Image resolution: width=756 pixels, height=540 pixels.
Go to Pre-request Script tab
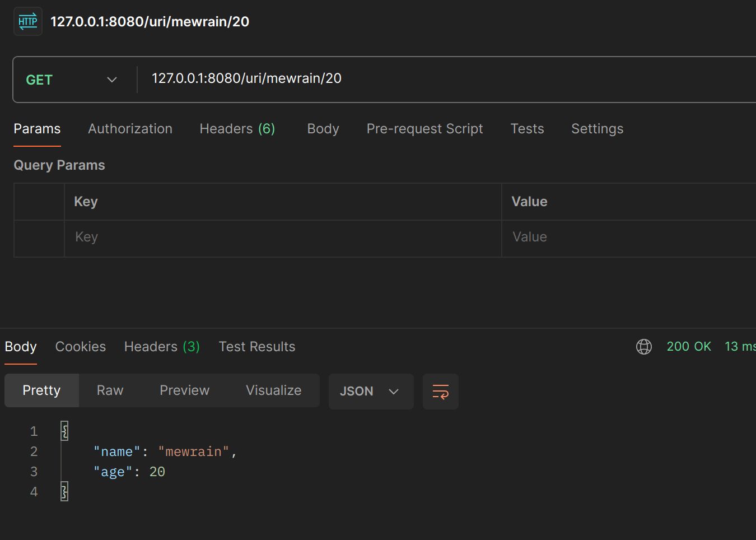click(424, 129)
